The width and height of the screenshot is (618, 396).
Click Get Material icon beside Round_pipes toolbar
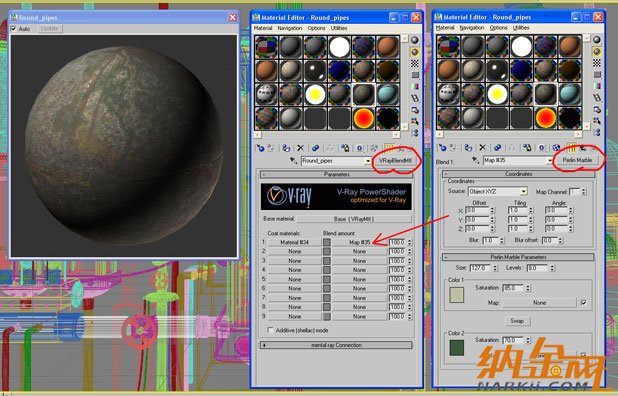tap(260, 148)
